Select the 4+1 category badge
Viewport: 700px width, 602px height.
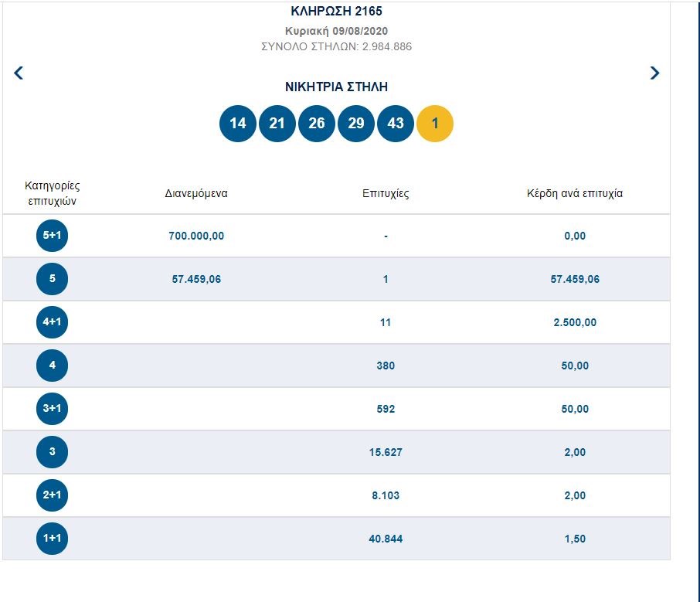click(x=52, y=322)
